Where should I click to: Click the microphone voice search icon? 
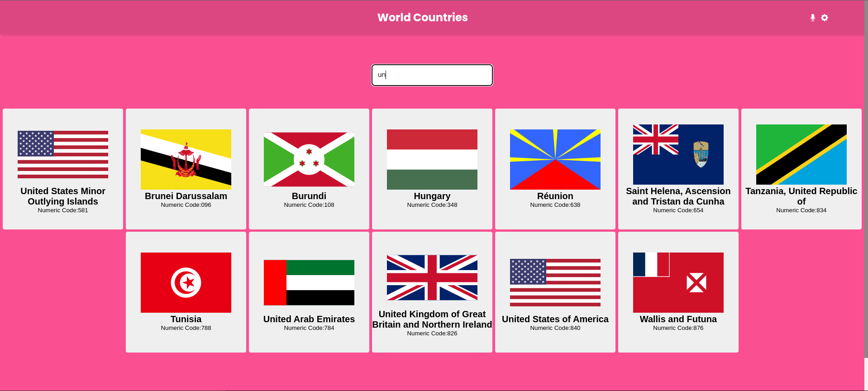(x=812, y=18)
